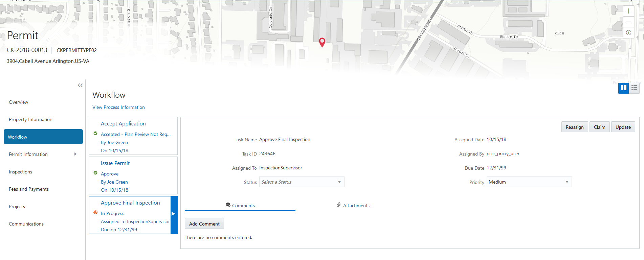Open the Priority dropdown
Screen dimensions: 644x260
529,182
